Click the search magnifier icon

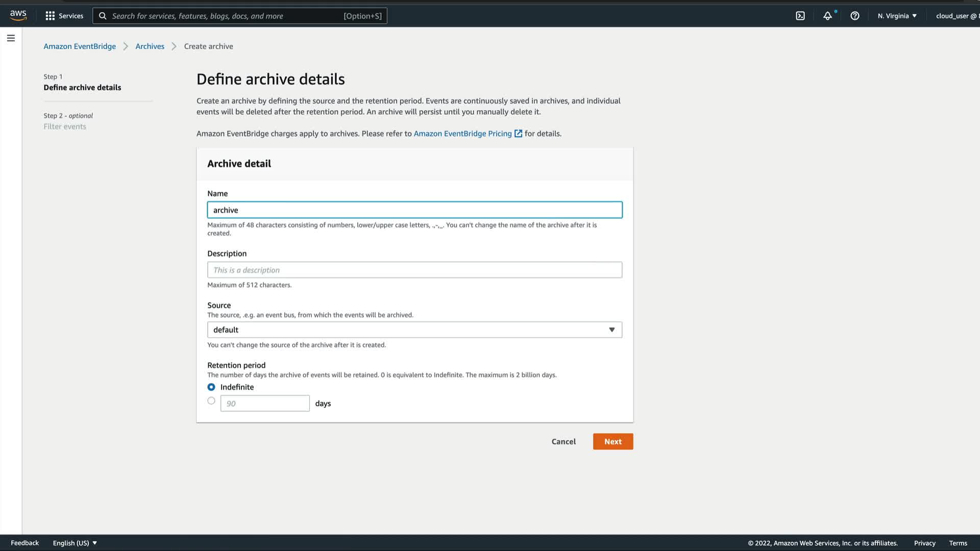click(x=103, y=16)
